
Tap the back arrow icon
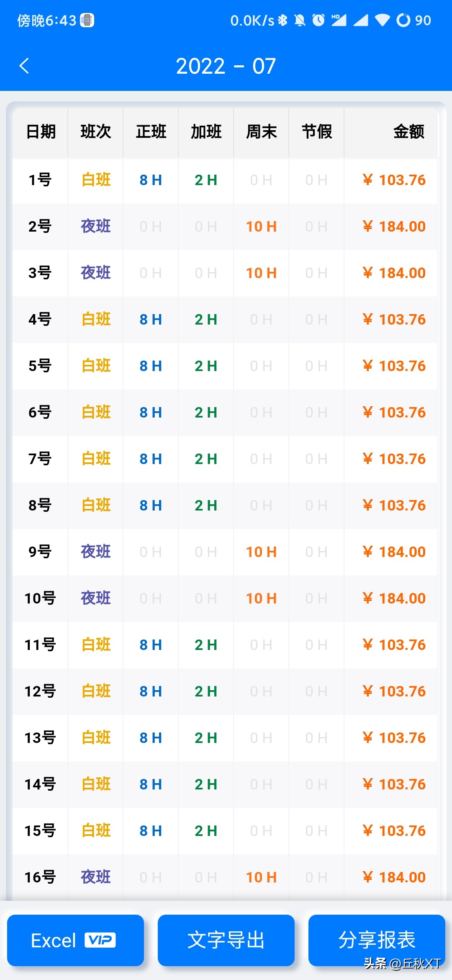pyautogui.click(x=24, y=66)
